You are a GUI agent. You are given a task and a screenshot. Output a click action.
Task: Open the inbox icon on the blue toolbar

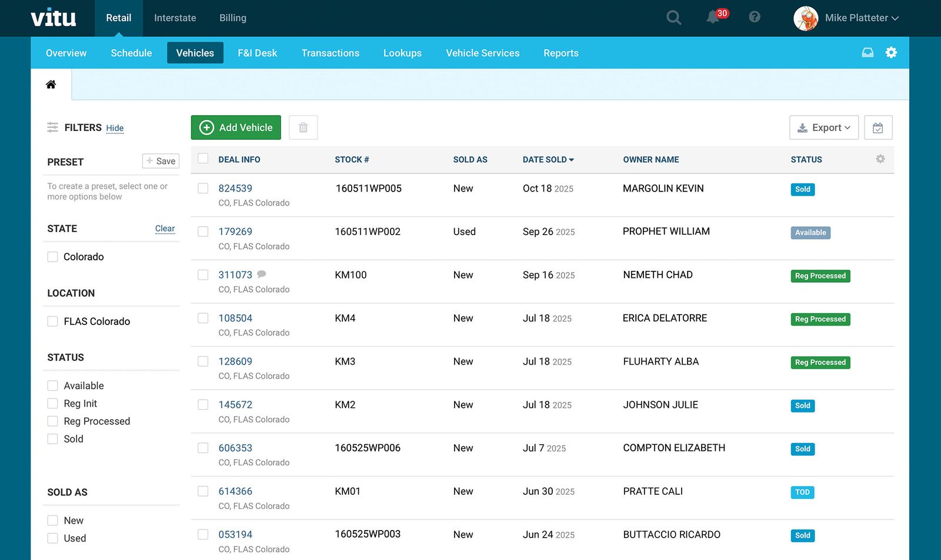click(x=867, y=52)
